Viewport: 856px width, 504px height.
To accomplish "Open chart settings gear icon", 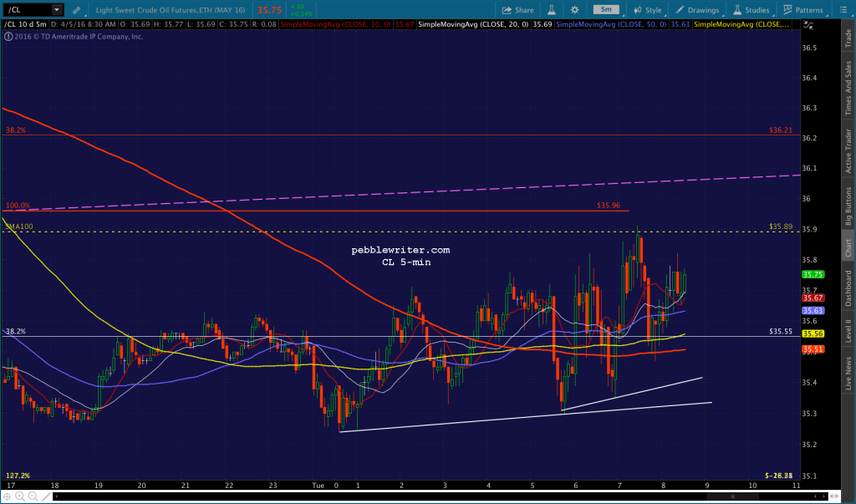I will (x=575, y=10).
